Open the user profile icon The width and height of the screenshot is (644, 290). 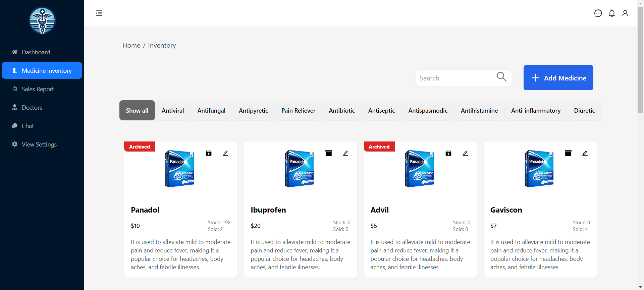coord(625,13)
